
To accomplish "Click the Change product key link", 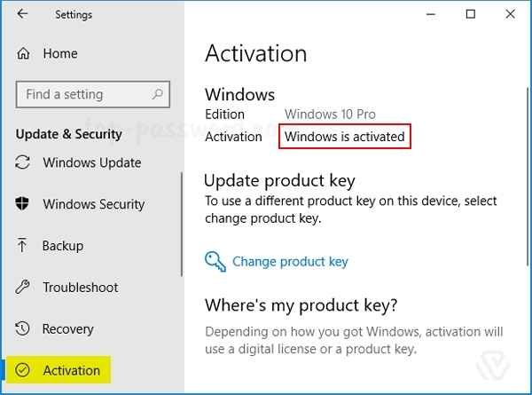I will 290,262.
